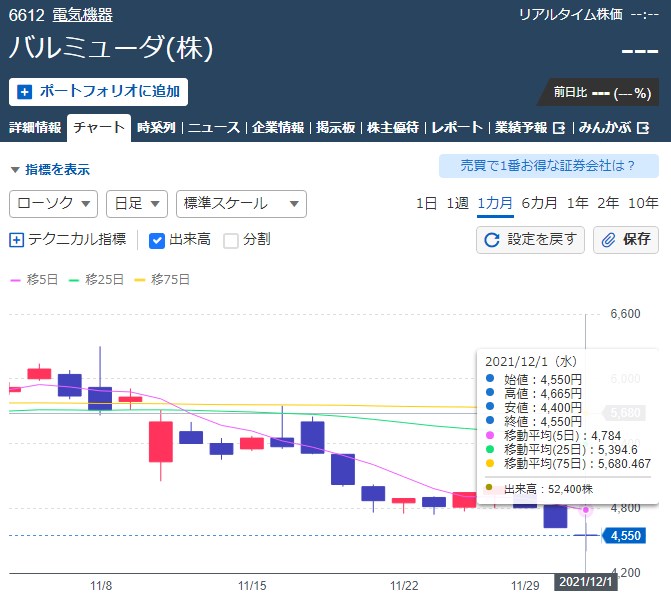
Task: Click the 11/29 date axis label
Action: coord(525,585)
